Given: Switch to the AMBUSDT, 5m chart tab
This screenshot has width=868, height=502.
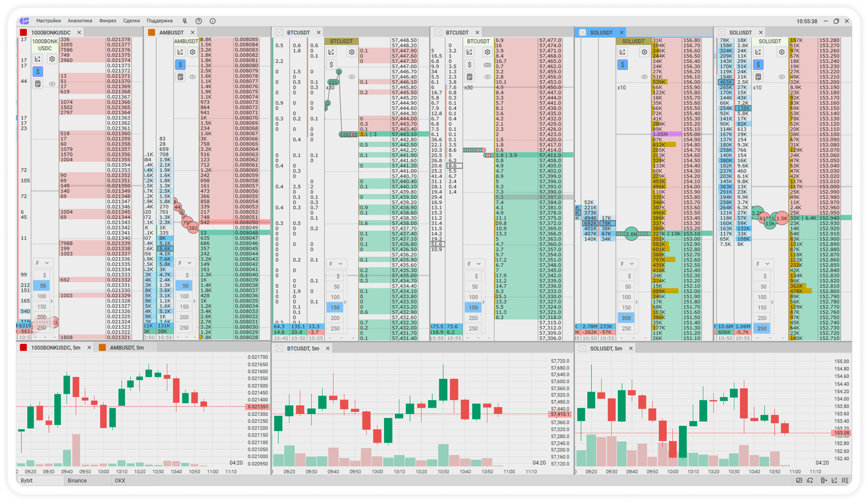Looking at the screenshot, I should (x=127, y=348).
